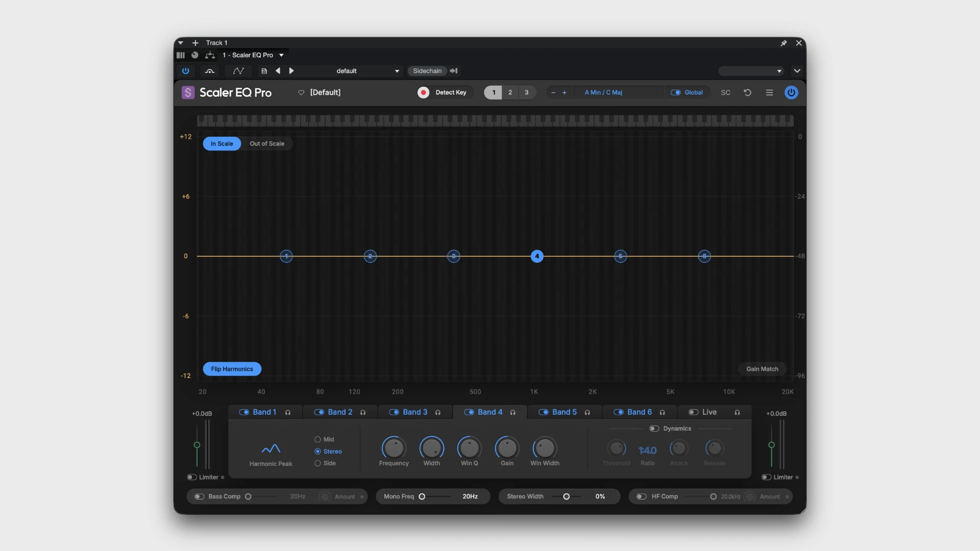
Task: Click the Flip Harmonics button
Action: click(x=232, y=369)
